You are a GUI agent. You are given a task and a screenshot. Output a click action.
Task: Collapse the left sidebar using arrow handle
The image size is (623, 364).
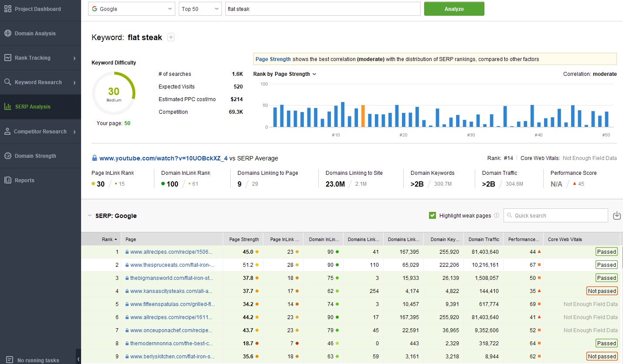78,359
